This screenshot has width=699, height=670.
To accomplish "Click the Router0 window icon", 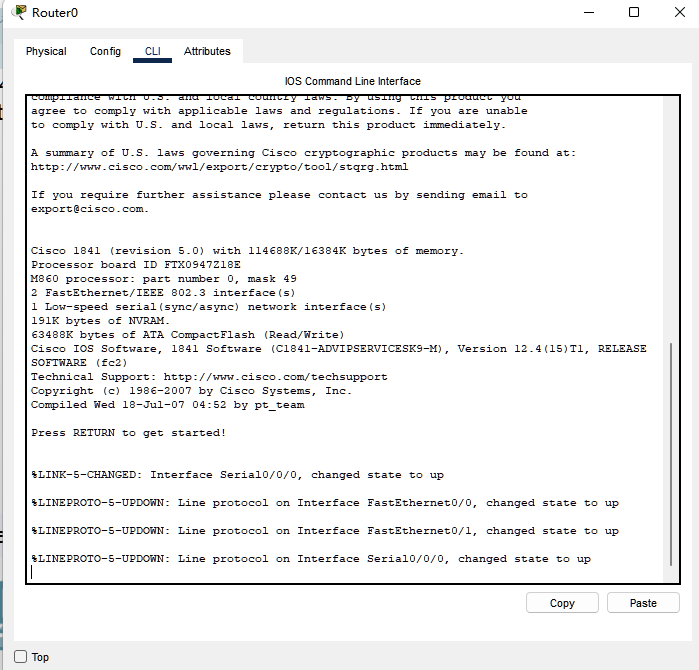I will [x=20, y=12].
